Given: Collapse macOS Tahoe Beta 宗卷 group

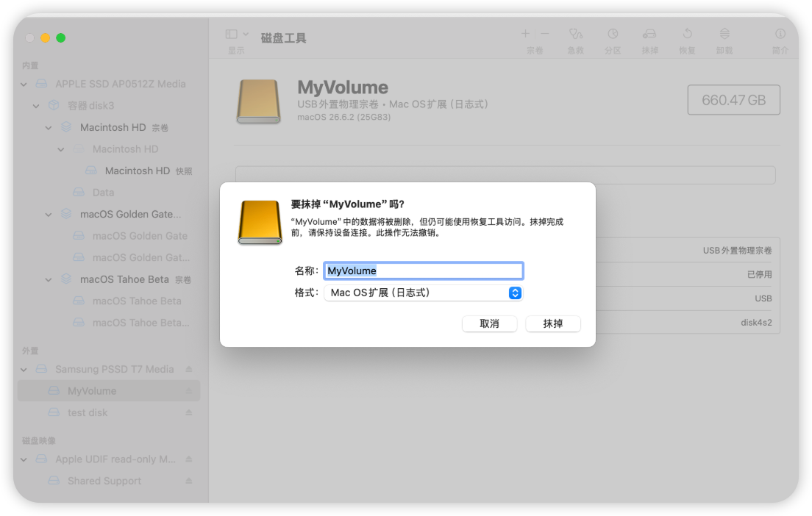Looking at the screenshot, I should (49, 279).
